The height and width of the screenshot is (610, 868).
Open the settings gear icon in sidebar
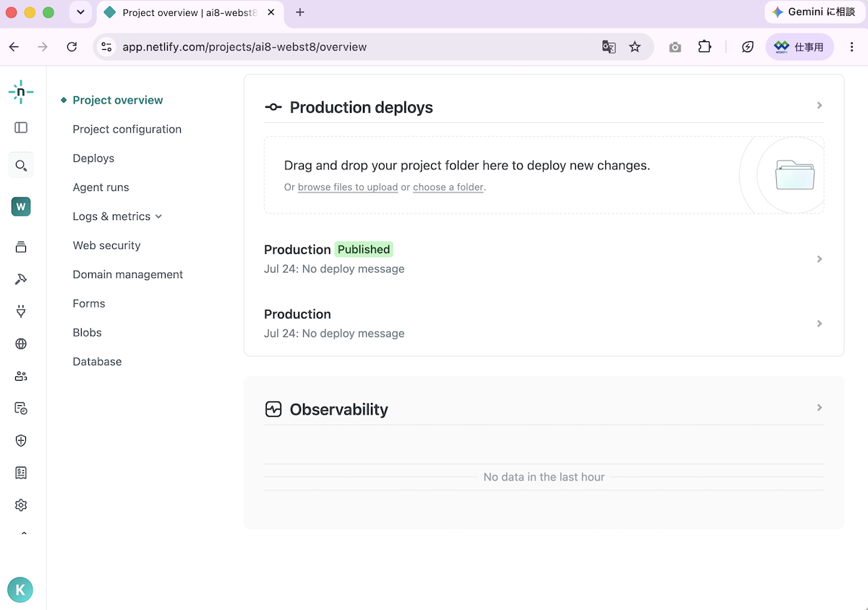pyautogui.click(x=21, y=505)
